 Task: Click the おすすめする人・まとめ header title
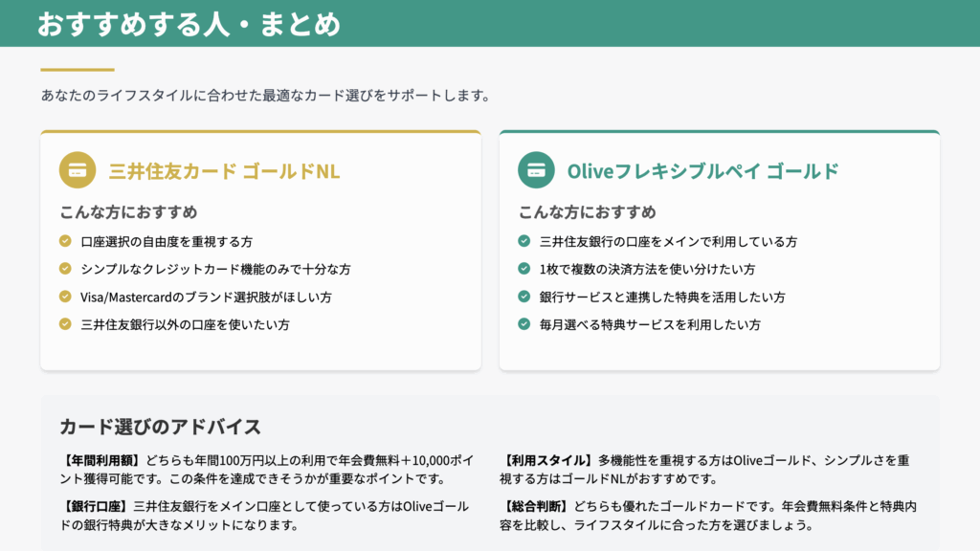point(189,24)
